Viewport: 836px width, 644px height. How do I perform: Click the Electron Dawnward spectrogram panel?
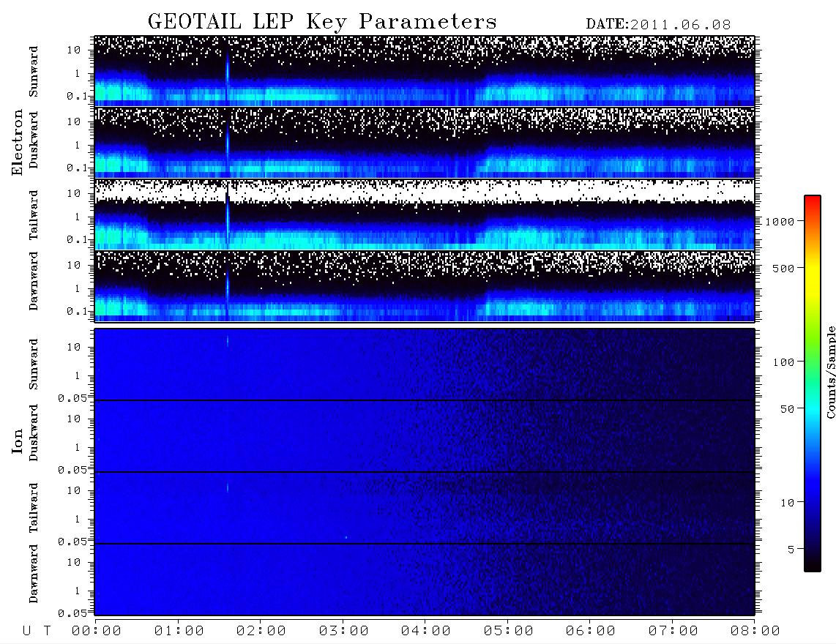(425, 286)
